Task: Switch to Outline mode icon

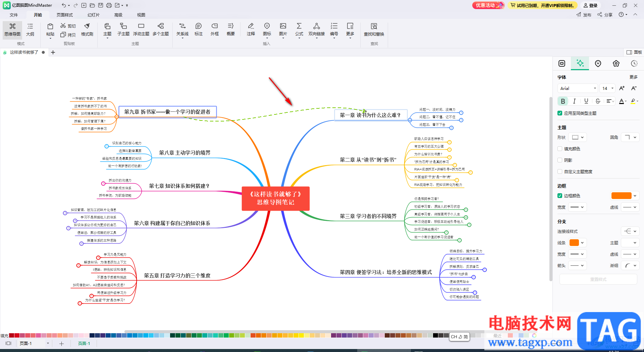Action: click(30, 30)
